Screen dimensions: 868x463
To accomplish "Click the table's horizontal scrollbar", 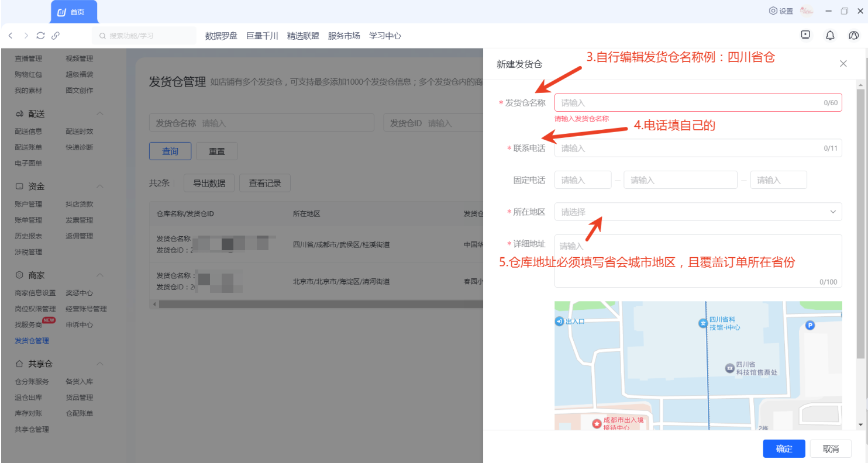I will point(316,304).
